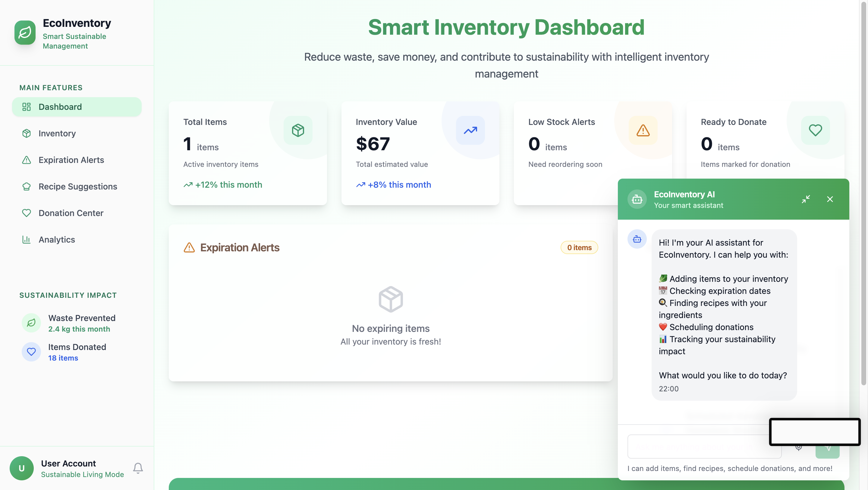Open the Analytics section
This screenshot has width=868, height=490.
(x=57, y=240)
